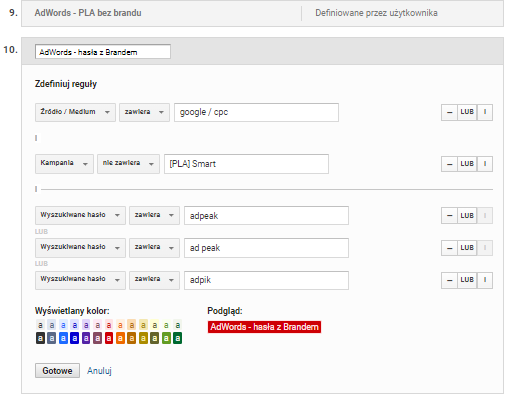Click the Anuluj cancel link

coord(99,371)
